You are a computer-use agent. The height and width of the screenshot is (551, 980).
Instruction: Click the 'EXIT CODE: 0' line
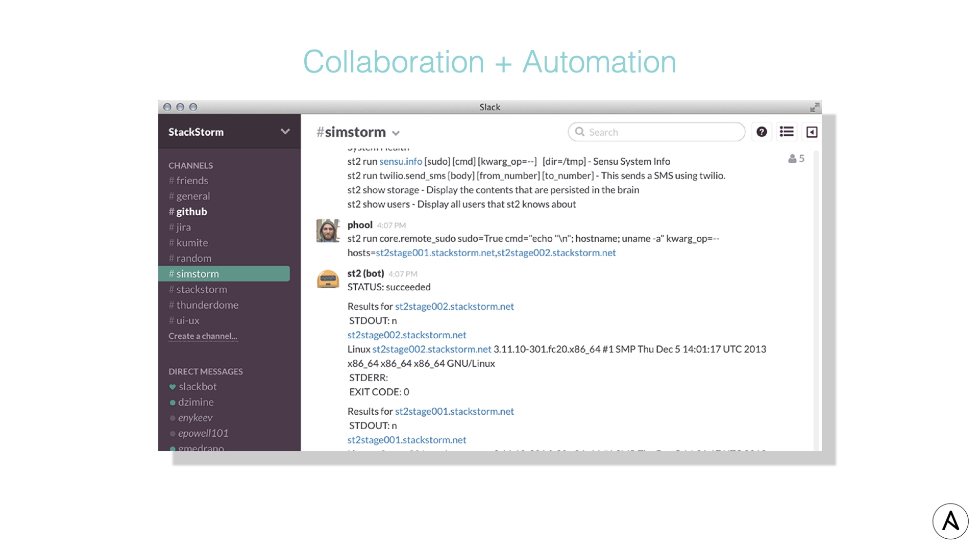[379, 392]
